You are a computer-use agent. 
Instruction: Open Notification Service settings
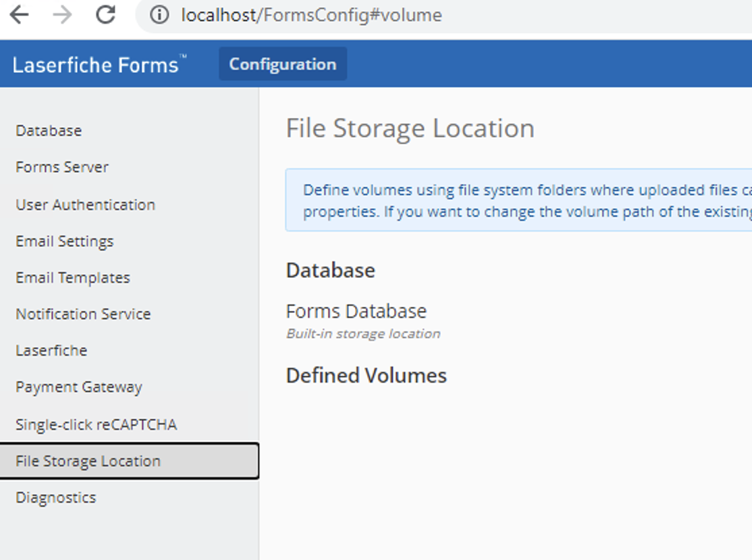tap(83, 314)
